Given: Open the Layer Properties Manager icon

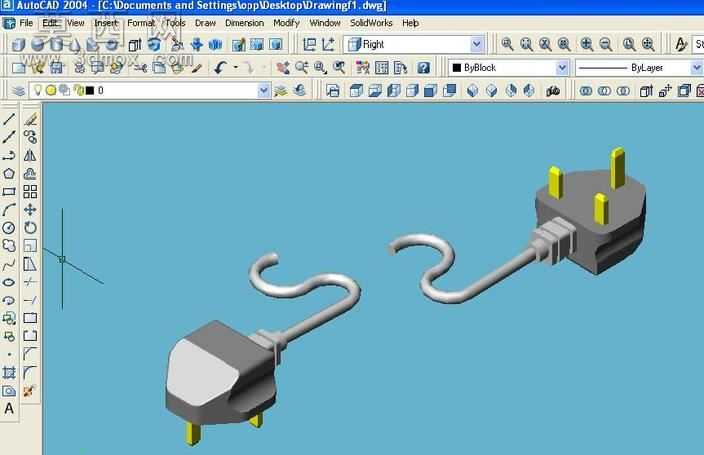Looking at the screenshot, I should [18, 91].
